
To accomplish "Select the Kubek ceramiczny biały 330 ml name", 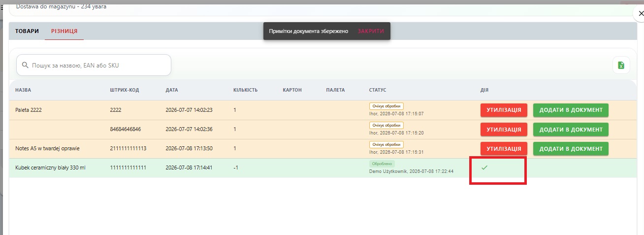I will coord(50,168).
